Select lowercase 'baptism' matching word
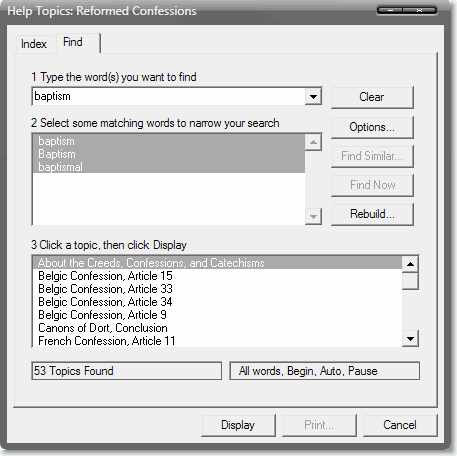Screen dimensions: 457x456 [169, 141]
